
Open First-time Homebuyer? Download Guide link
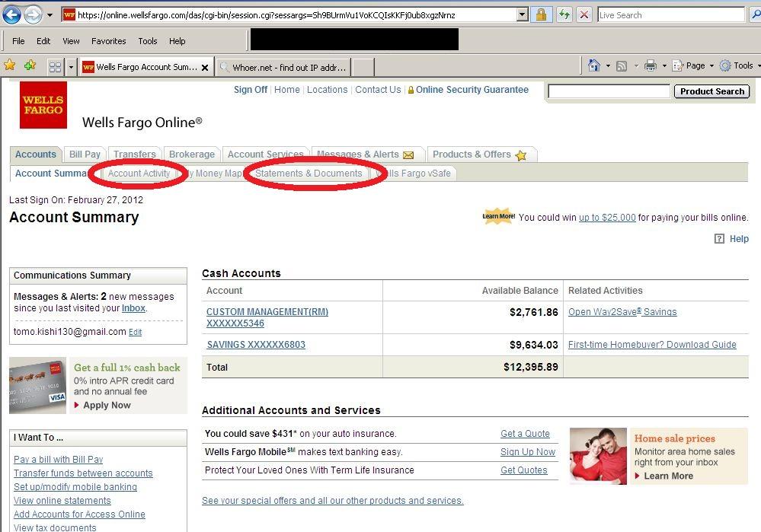coord(652,344)
